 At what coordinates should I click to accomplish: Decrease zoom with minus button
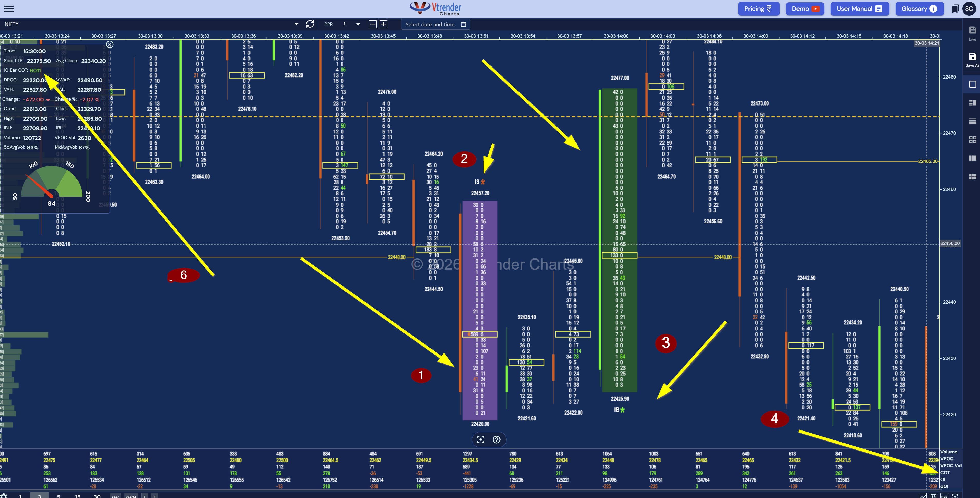click(x=373, y=24)
